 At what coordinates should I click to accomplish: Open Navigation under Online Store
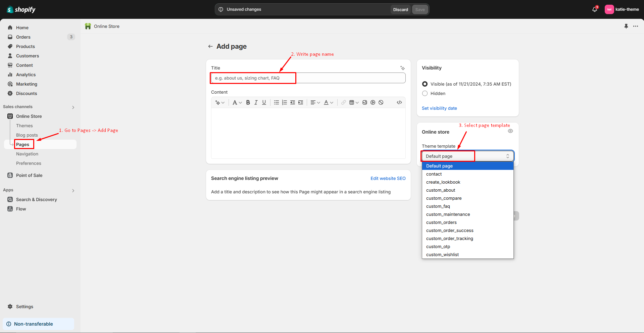[x=27, y=154]
